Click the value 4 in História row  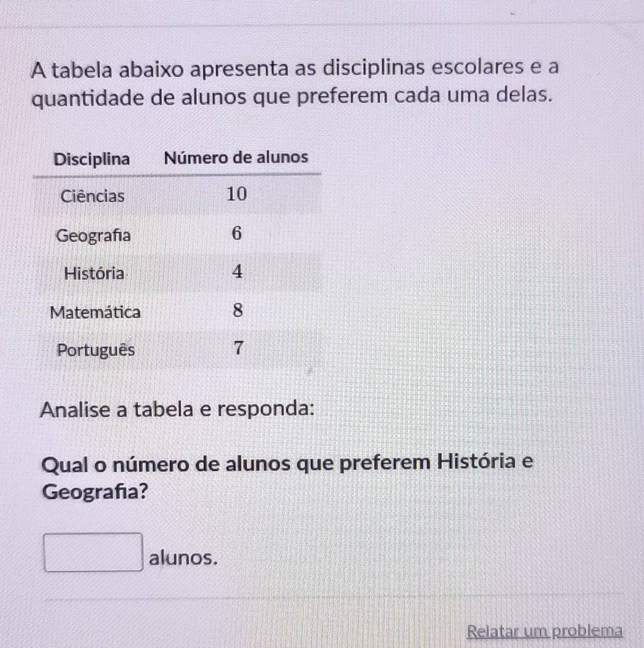tap(238, 272)
